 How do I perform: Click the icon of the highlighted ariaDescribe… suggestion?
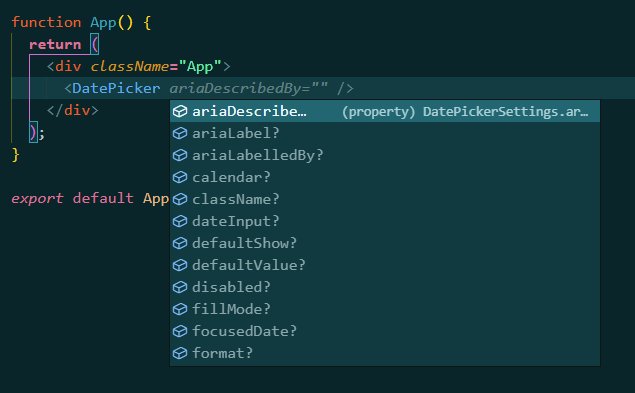tap(180, 111)
